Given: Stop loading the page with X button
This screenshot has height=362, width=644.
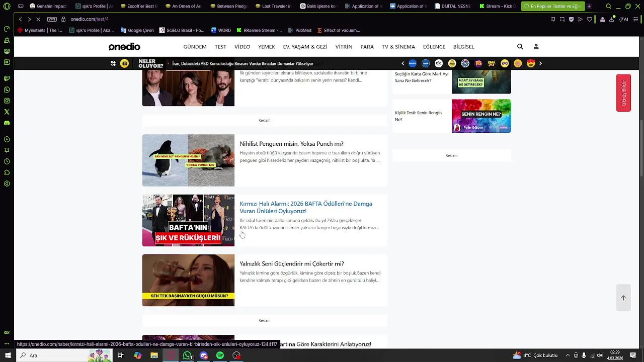Looking at the screenshot, I should pyautogui.click(x=38, y=19).
